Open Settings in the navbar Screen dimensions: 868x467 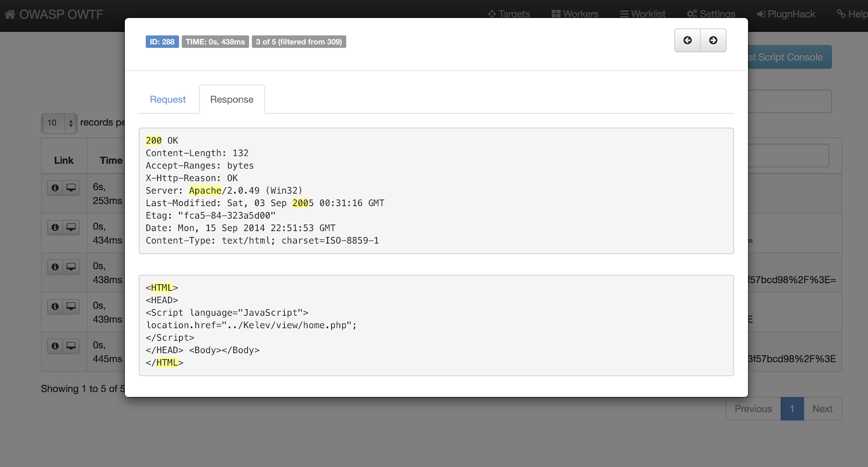coord(711,14)
